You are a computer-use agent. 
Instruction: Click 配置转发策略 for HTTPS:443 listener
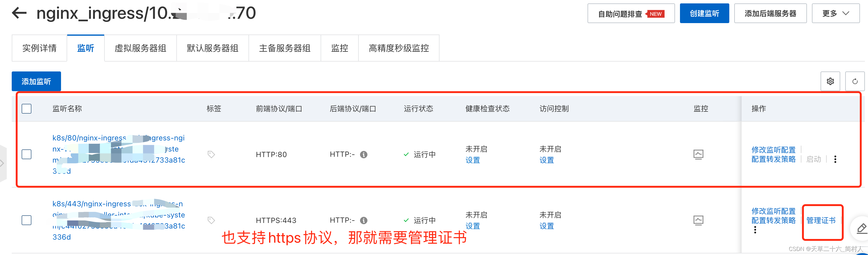[774, 220]
